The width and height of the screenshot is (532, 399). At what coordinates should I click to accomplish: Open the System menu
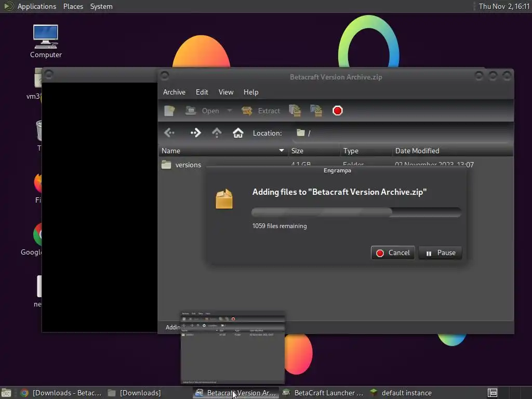pos(101,6)
